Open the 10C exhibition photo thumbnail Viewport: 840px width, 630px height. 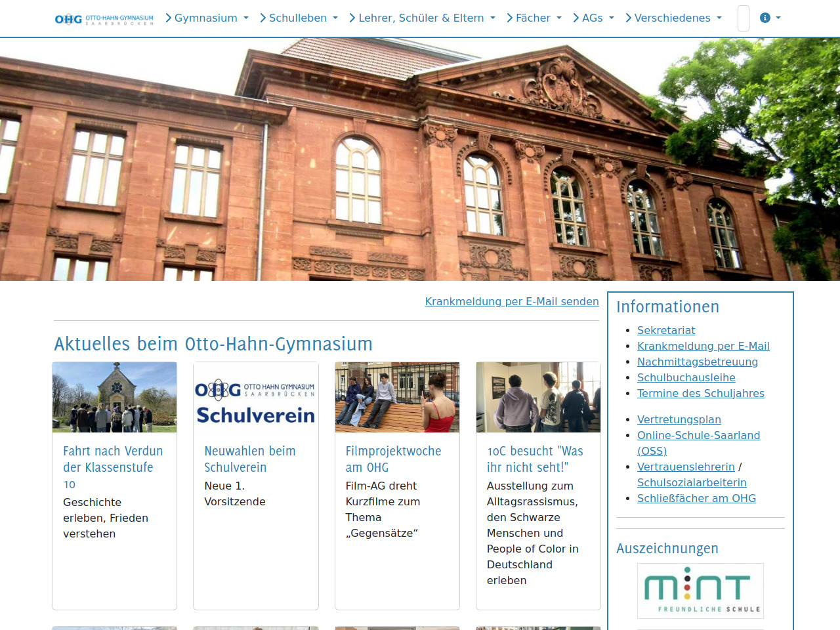click(x=538, y=398)
